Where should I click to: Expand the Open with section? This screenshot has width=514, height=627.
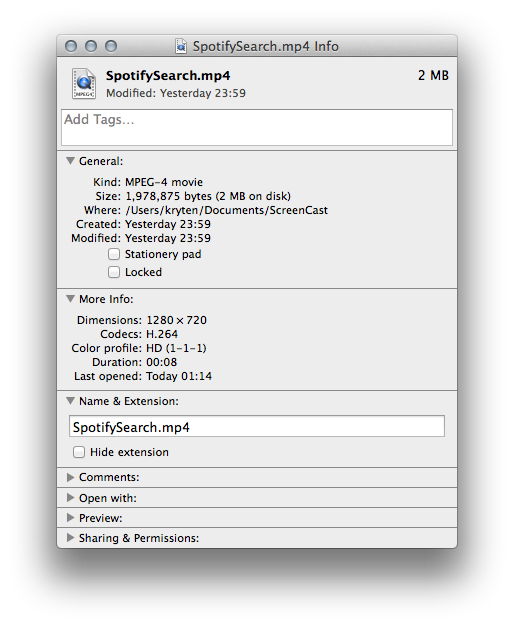tap(70, 497)
